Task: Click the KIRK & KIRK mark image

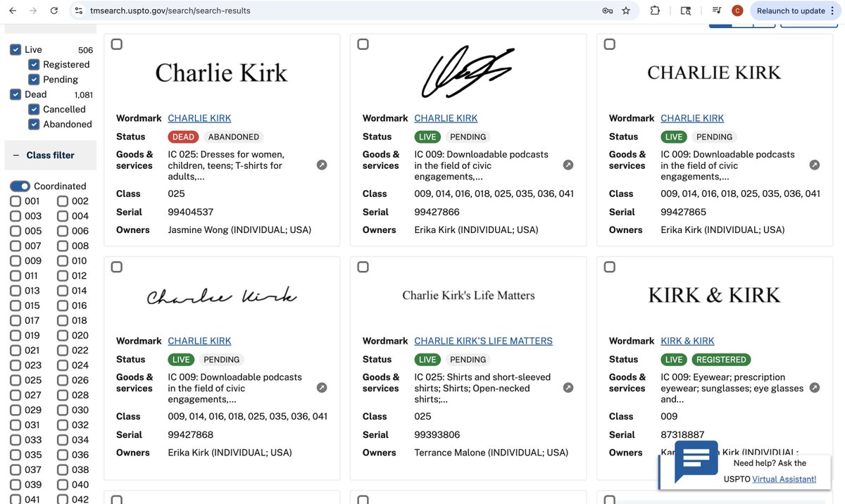Action: (714, 295)
